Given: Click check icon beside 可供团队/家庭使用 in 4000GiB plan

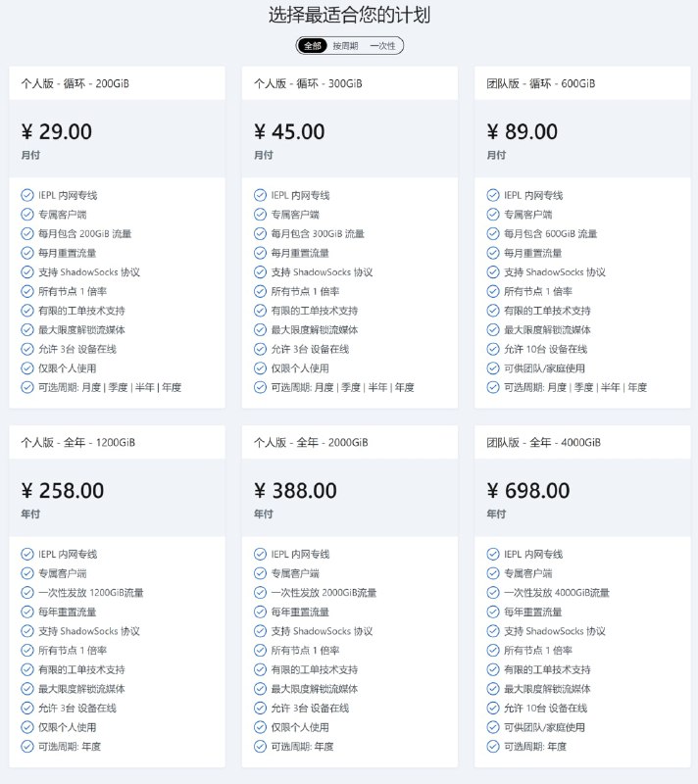Looking at the screenshot, I should click(493, 727).
